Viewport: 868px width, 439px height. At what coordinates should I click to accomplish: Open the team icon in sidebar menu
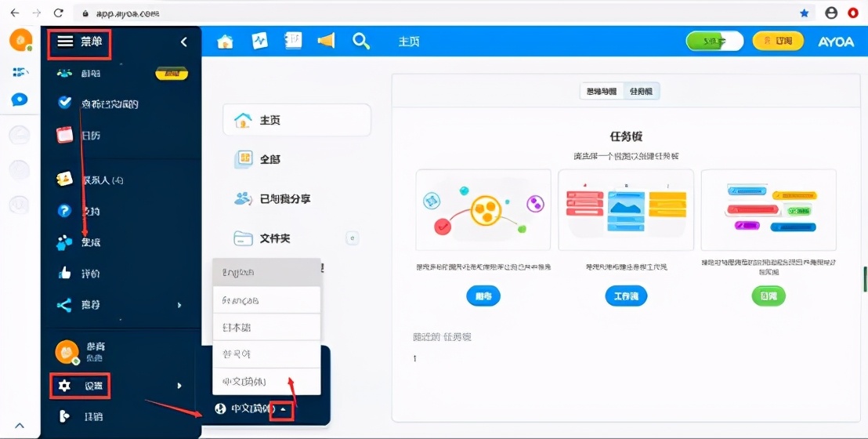click(65, 73)
